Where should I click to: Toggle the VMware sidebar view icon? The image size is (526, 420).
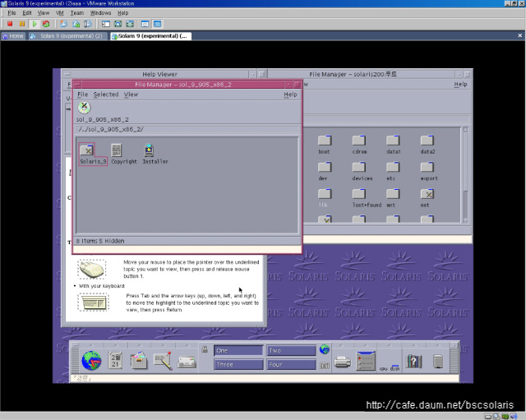(106, 24)
